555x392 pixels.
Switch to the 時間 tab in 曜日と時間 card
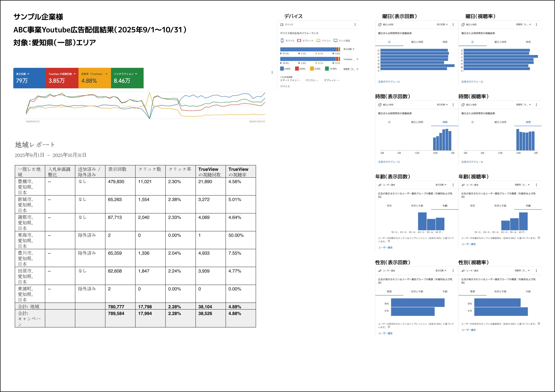445,42
